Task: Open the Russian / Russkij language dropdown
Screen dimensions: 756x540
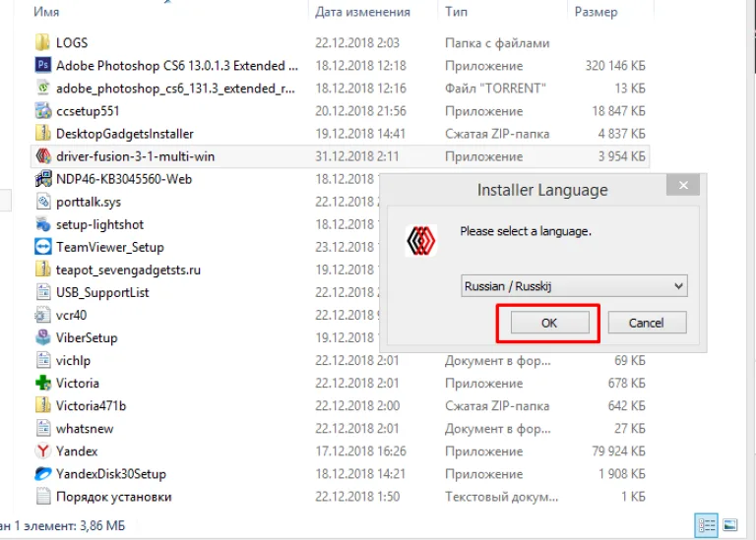Action: 574,286
